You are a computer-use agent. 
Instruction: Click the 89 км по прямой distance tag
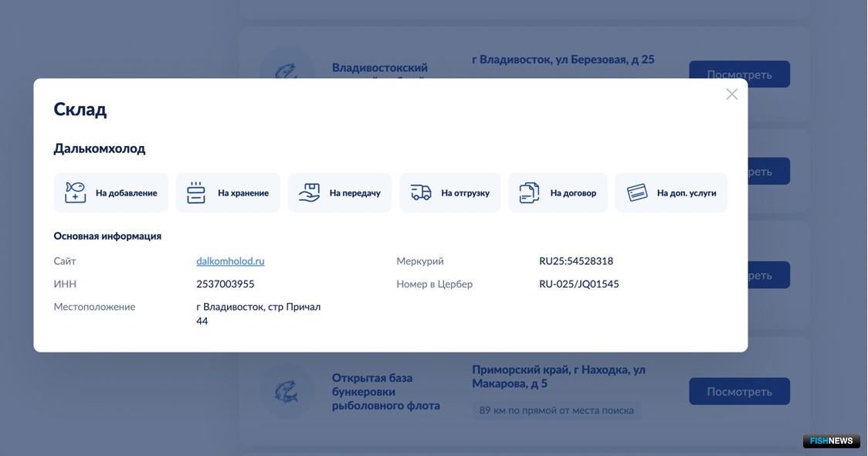[556, 410]
